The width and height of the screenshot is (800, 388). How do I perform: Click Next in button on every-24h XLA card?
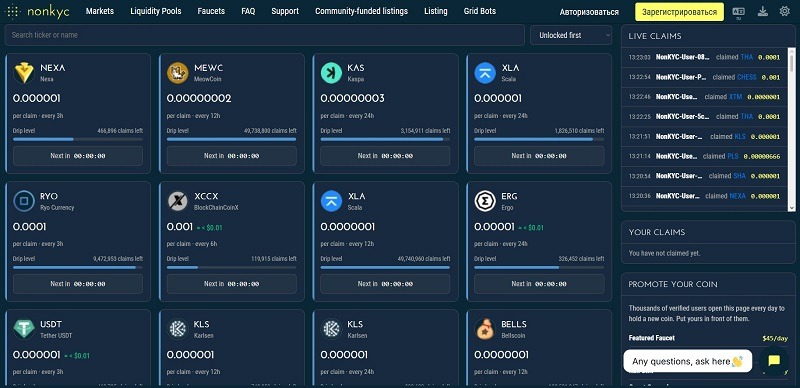pyautogui.click(x=539, y=156)
